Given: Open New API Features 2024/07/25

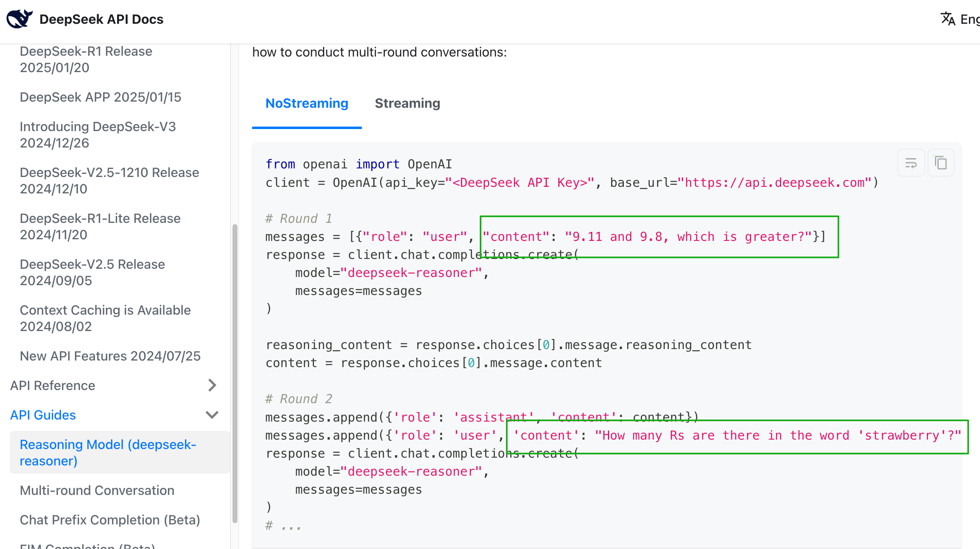Looking at the screenshot, I should pyautogui.click(x=110, y=356).
